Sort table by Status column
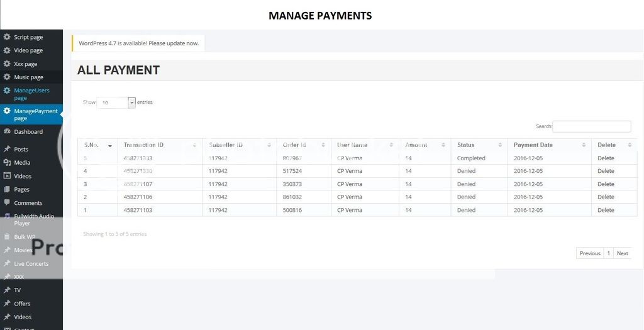The height and width of the screenshot is (330, 644). (x=479, y=145)
